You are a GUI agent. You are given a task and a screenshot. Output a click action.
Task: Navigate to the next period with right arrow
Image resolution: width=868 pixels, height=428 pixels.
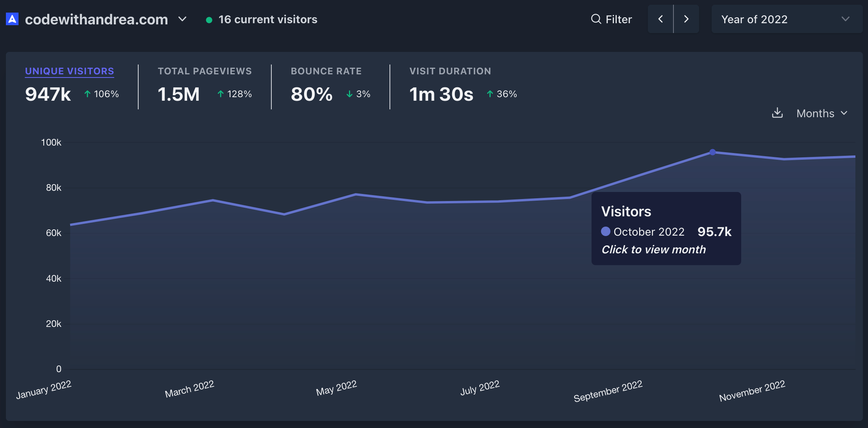[686, 19]
